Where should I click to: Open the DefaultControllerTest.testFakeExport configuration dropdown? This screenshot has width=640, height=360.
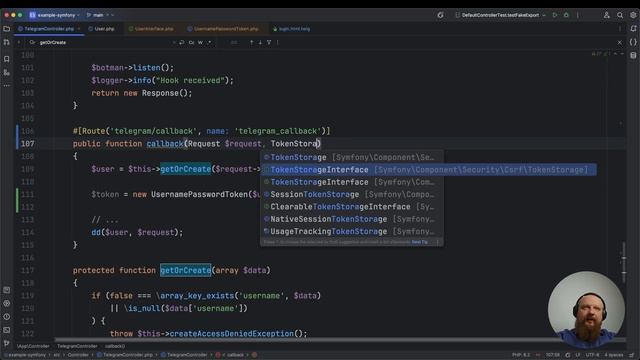point(500,15)
